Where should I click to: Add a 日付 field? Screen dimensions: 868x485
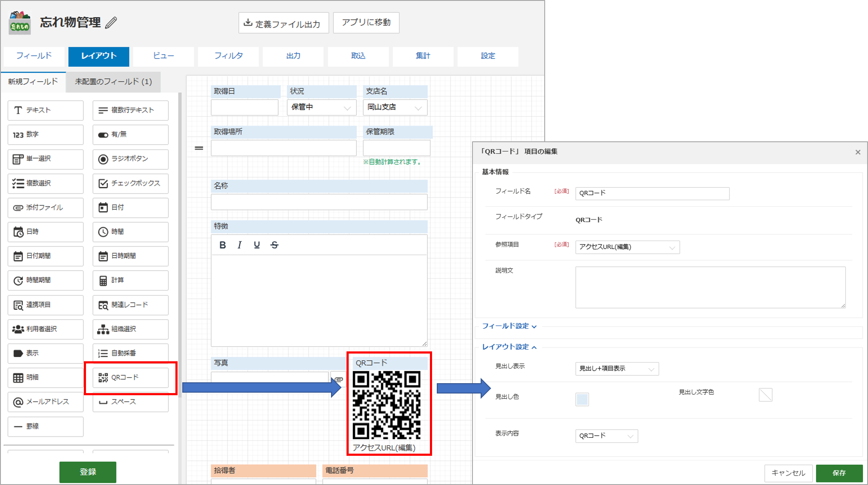[131, 207]
